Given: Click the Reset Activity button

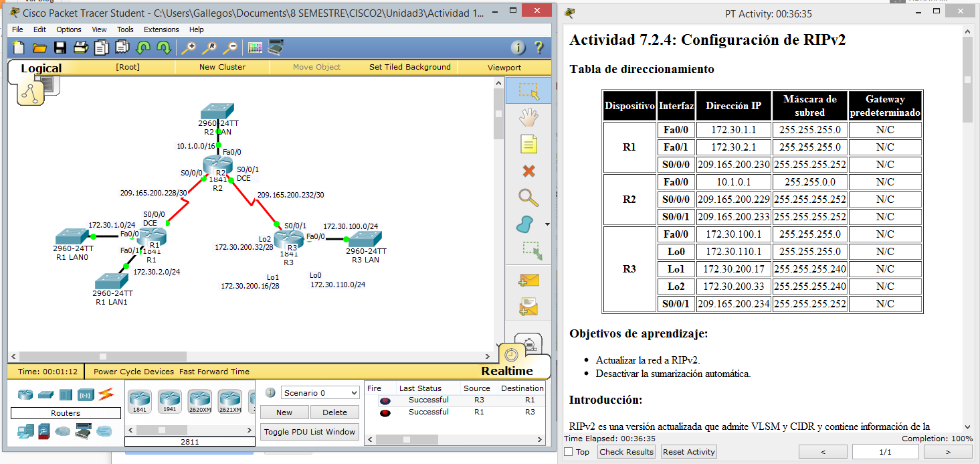Looking at the screenshot, I should [x=688, y=452].
